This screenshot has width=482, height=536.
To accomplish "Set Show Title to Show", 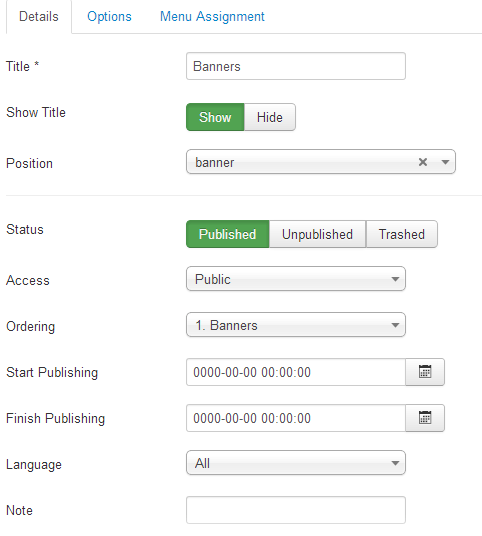I will click(x=215, y=117).
